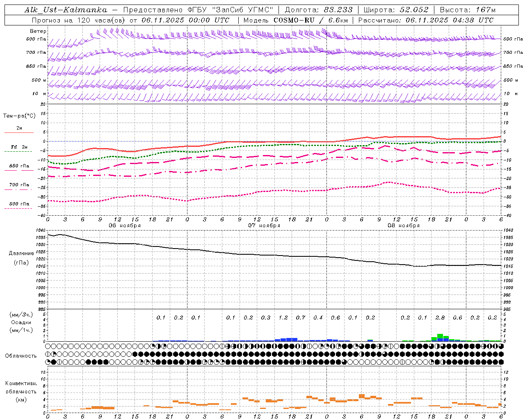Click the 1.2 three-hour precipitation value
Viewport: 525px width, 420px height.
(283, 318)
